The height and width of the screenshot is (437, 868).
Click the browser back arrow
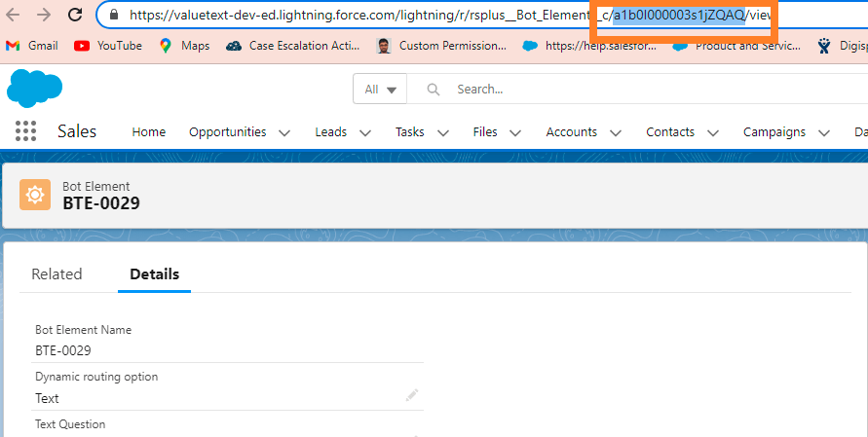(14, 16)
